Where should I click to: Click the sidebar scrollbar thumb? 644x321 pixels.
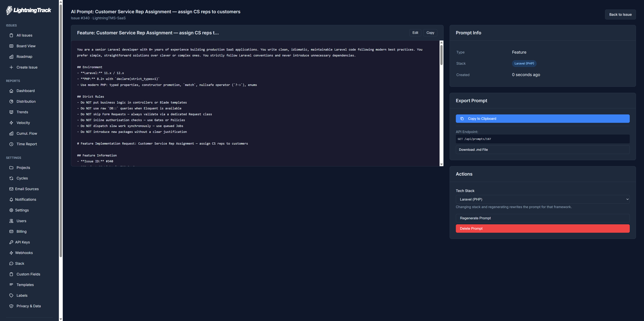click(61, 130)
